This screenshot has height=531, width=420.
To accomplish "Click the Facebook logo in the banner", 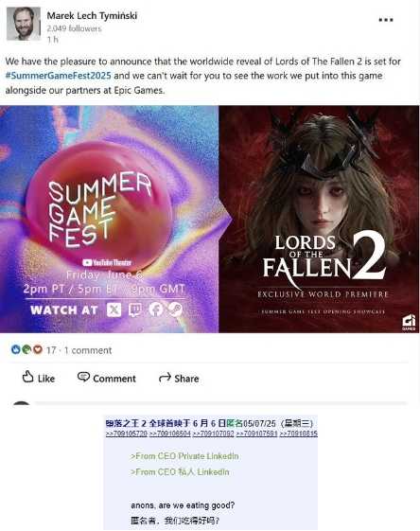I will point(155,310).
